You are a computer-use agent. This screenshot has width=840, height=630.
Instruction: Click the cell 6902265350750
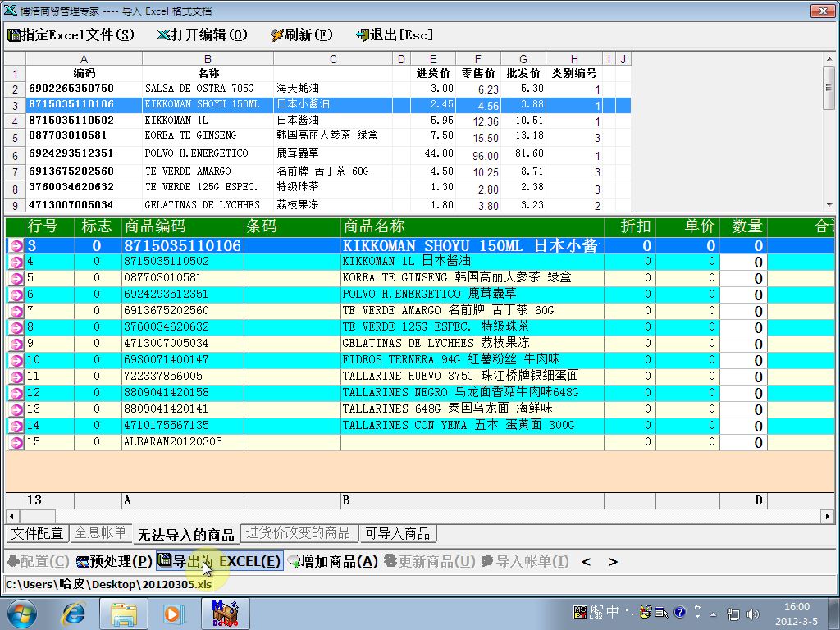[x=84, y=89]
